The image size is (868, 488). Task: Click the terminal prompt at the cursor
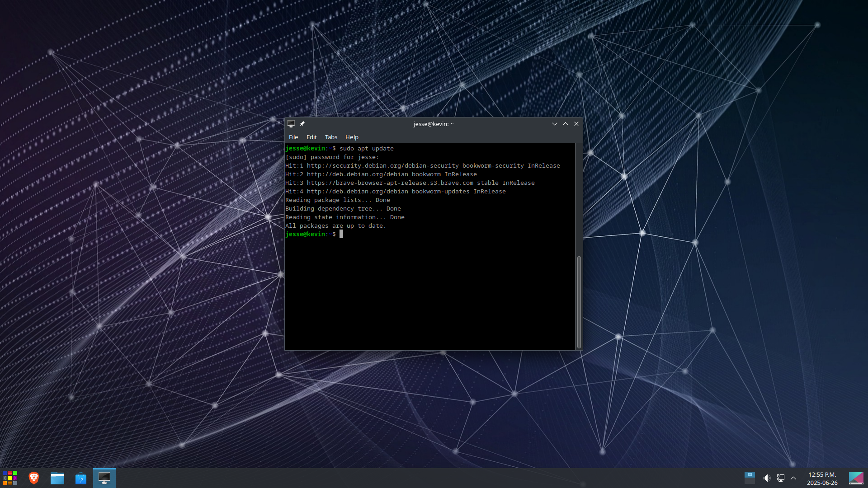coord(341,234)
